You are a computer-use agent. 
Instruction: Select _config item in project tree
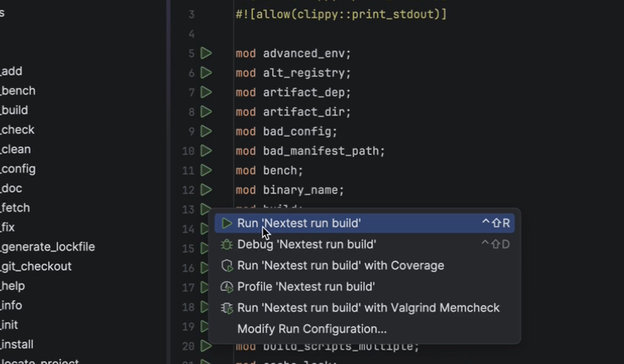point(18,169)
